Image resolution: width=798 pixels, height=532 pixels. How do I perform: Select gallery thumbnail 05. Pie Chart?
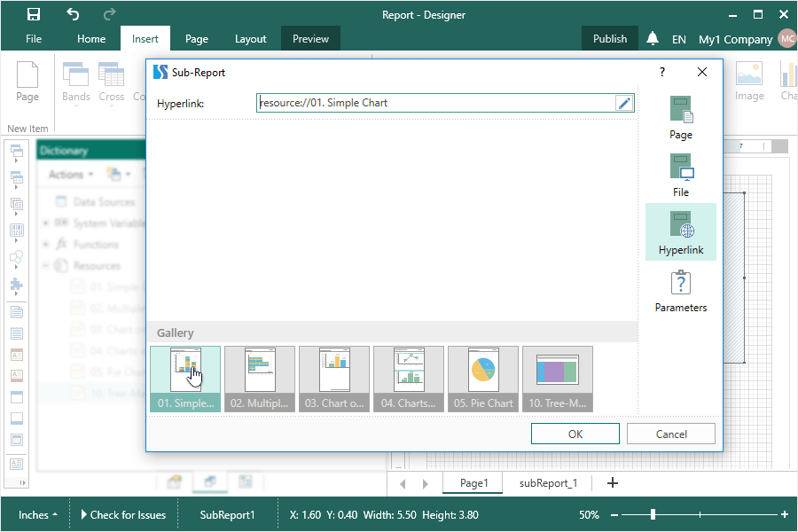(x=483, y=379)
